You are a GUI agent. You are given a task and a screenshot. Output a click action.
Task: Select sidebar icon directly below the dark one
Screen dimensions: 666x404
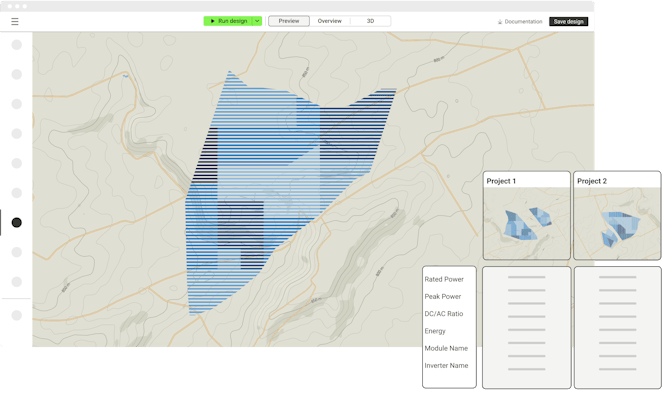tap(16, 252)
